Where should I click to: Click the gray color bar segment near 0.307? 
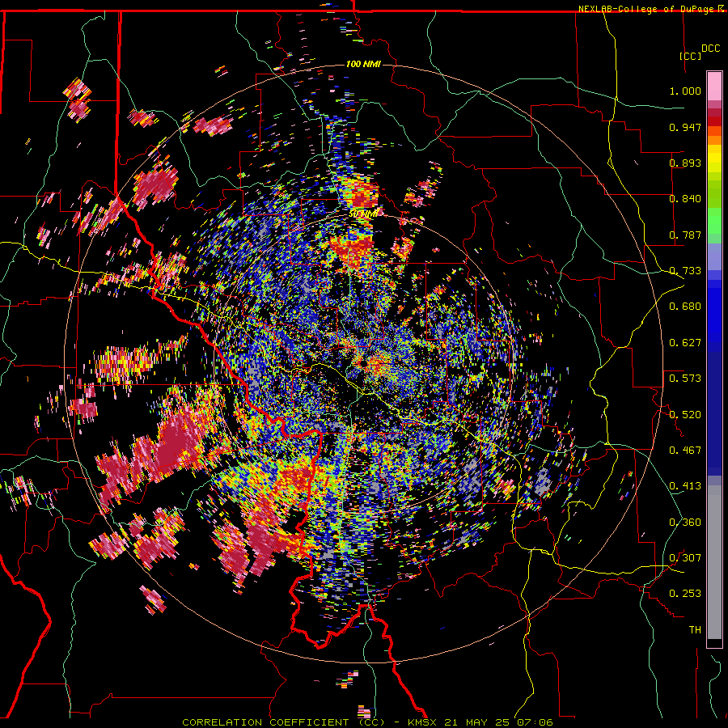click(x=714, y=562)
